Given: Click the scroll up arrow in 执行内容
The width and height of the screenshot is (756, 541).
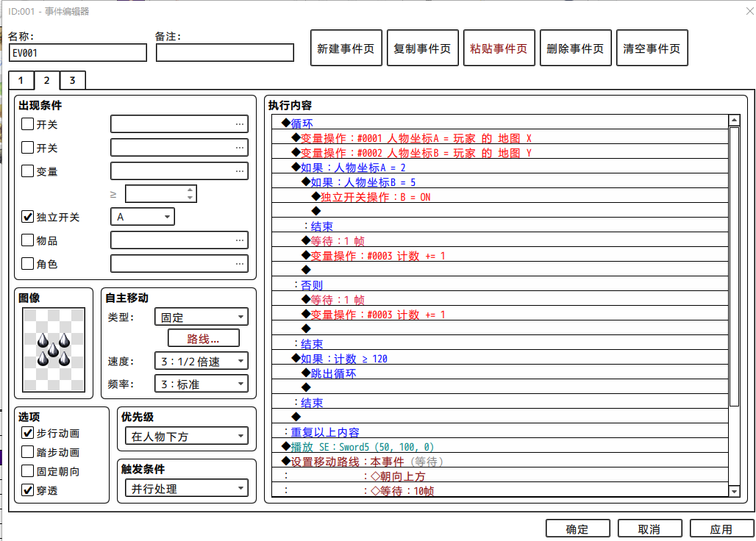Looking at the screenshot, I should [734, 120].
